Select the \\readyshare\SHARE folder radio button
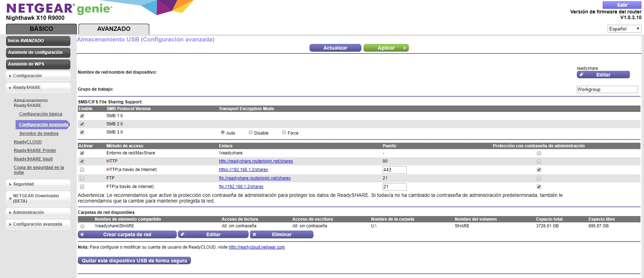 click(82, 226)
